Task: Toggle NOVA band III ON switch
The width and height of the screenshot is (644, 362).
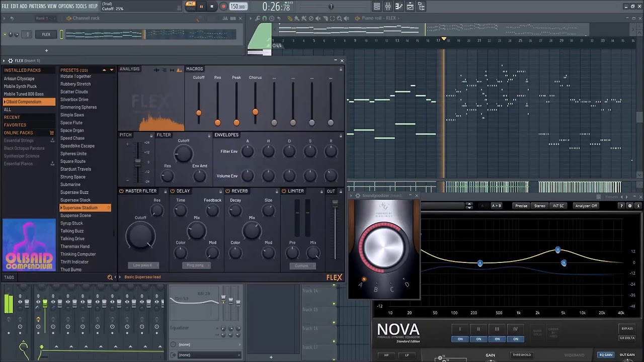Action: point(497,339)
